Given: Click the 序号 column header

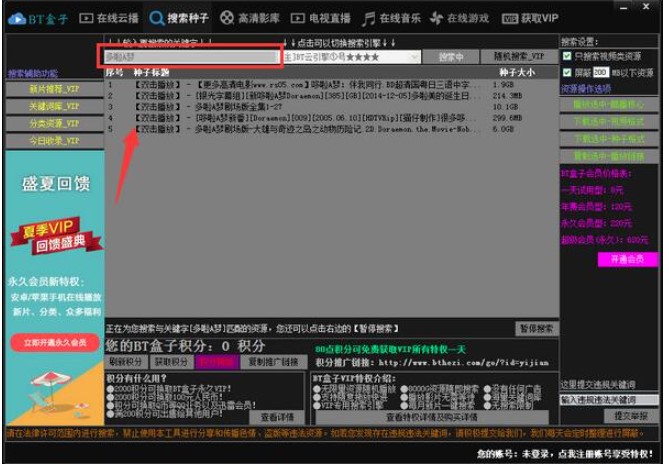Looking at the screenshot, I should [114, 73].
